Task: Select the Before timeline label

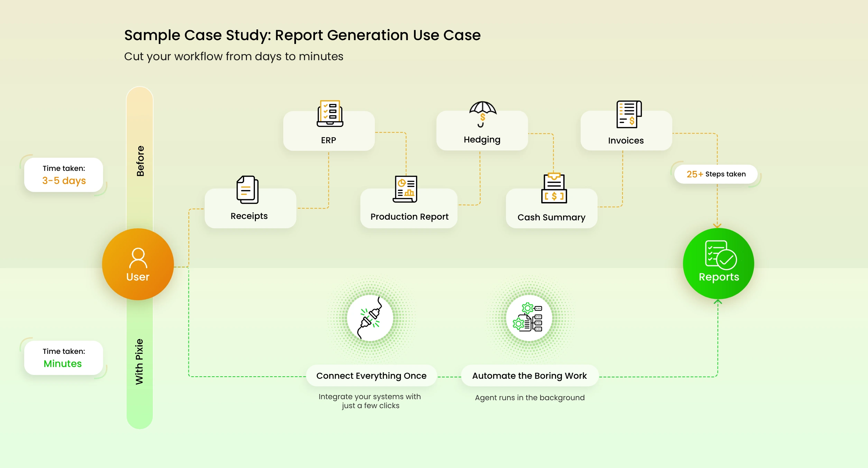Action: click(140, 160)
